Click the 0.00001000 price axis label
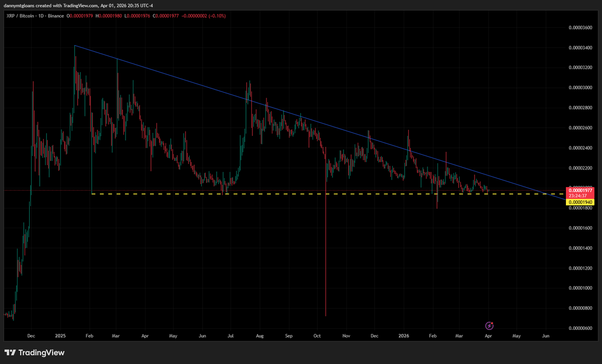Screen dimensions: 602x364 [x=581, y=288]
